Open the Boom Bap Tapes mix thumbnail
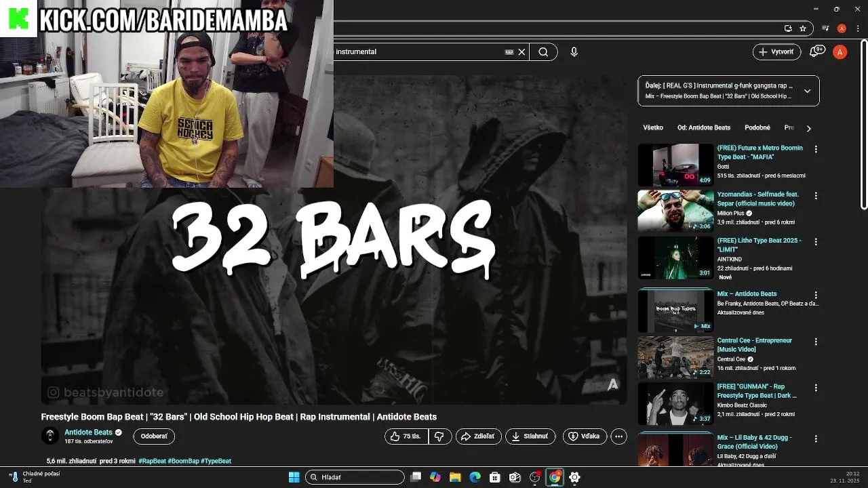Image resolution: width=868 pixels, height=488 pixels. coord(675,310)
